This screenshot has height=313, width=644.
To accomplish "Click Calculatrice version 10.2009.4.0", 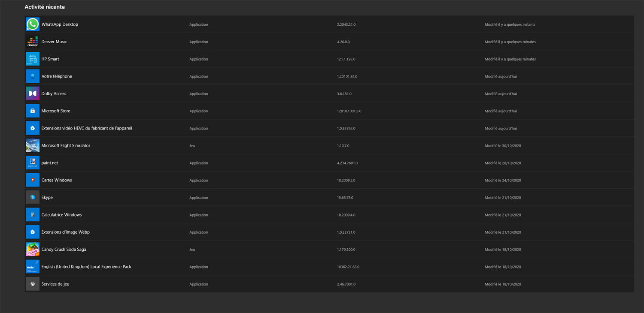I will pyautogui.click(x=346, y=215).
